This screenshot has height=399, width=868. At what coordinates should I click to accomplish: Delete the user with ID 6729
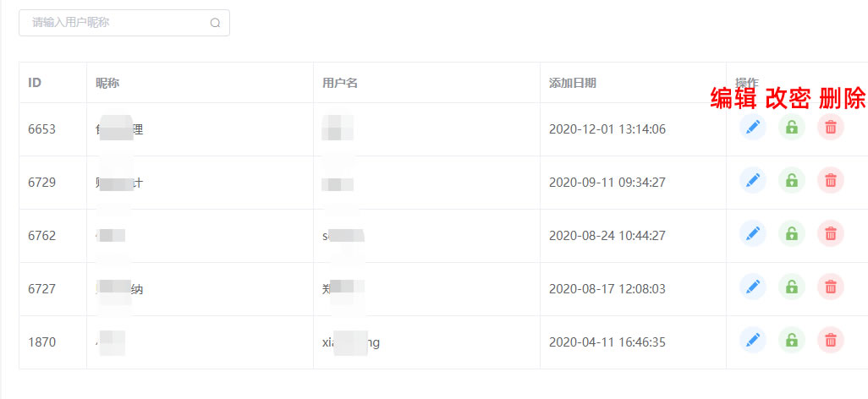831,180
